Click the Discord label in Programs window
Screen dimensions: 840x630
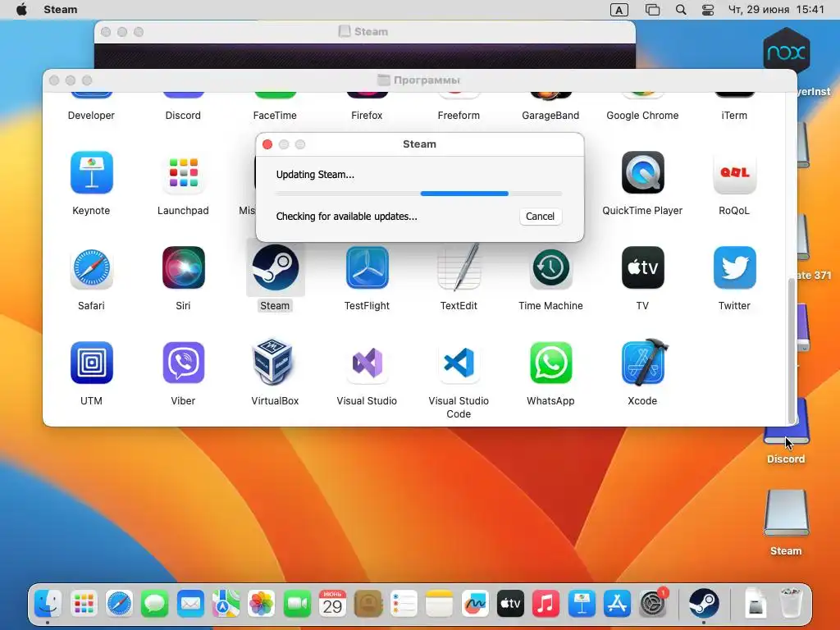click(183, 115)
